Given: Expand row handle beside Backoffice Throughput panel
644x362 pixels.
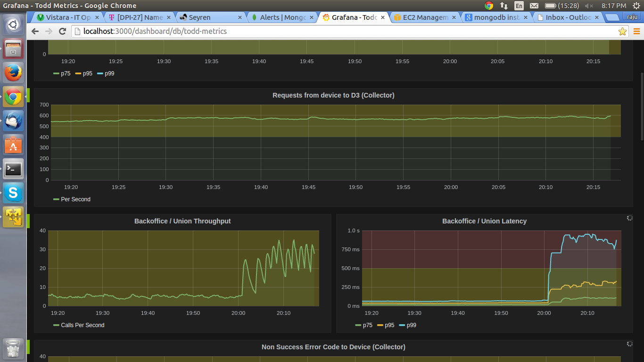Looking at the screenshot, I should pos(28,221).
